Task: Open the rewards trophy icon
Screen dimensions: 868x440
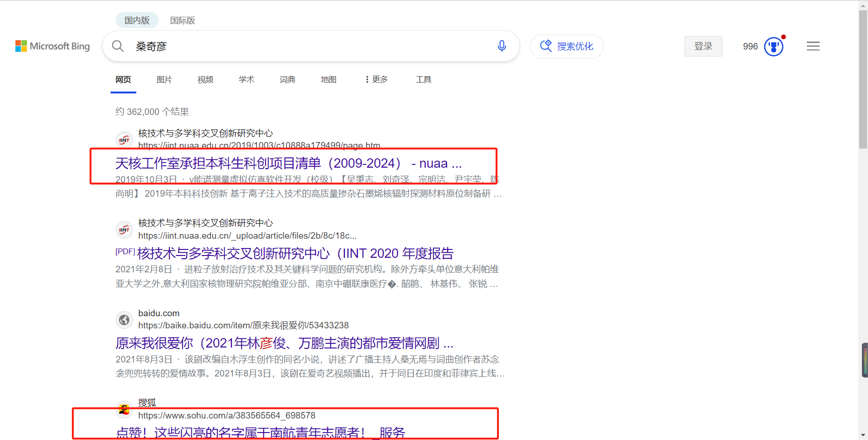Action: 773,46
